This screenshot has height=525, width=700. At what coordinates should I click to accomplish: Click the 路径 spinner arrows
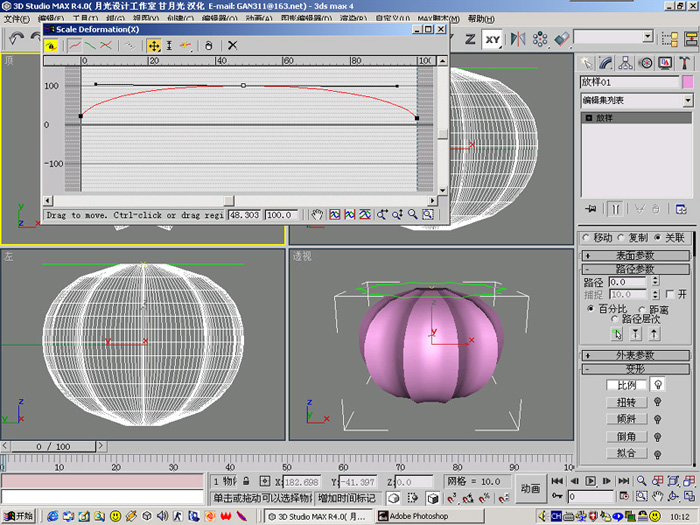click(655, 281)
